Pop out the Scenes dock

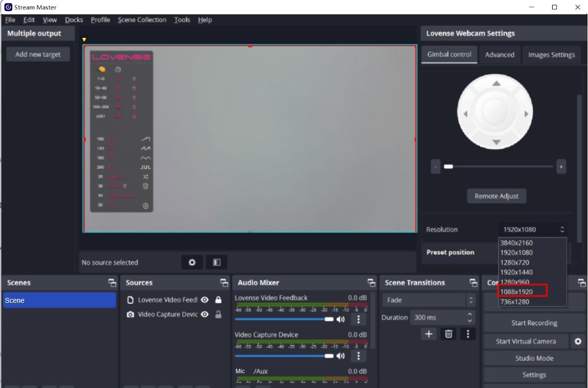pos(112,283)
